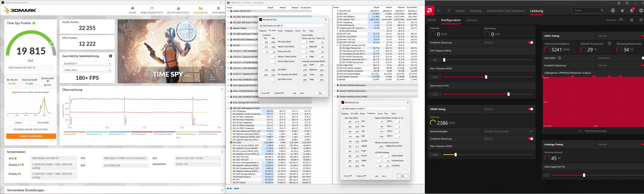This screenshot has height=194, width=644.
Task: Open the 3DMark HOME icon tab
Action: click(x=132, y=10)
